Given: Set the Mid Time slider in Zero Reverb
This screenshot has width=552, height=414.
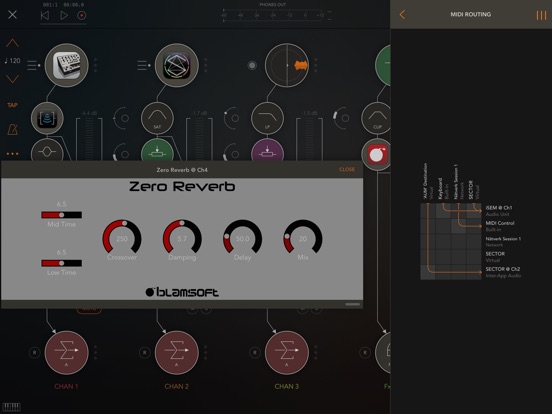Looking at the screenshot, I should (x=62, y=215).
